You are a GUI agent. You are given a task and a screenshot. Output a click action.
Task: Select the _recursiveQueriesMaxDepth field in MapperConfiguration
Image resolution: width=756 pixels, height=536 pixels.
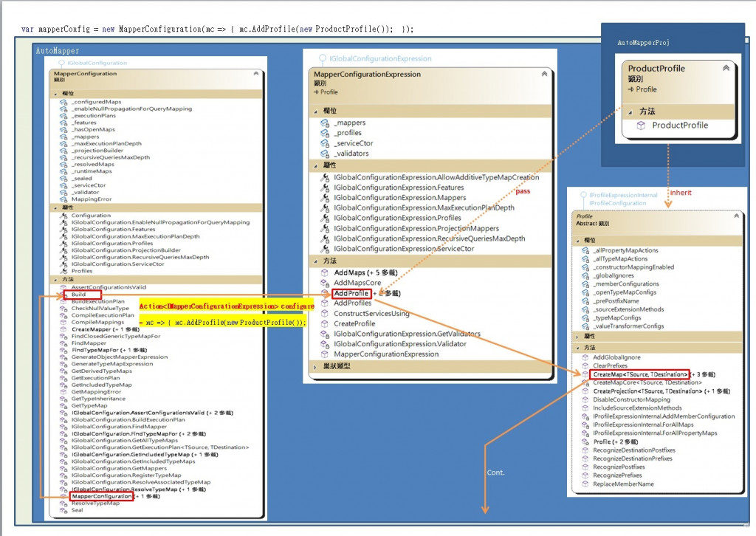click(x=111, y=157)
